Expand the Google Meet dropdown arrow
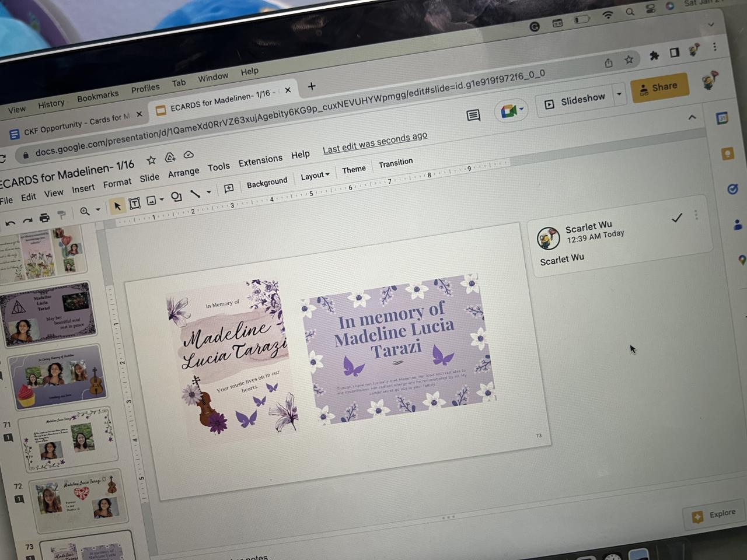The image size is (747, 560). 521,108
